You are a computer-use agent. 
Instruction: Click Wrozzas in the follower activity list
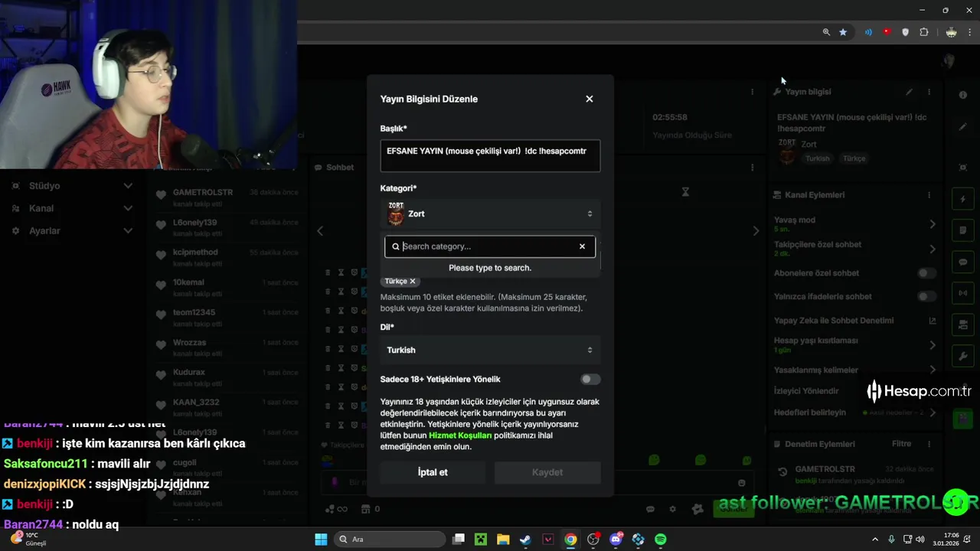tap(189, 342)
